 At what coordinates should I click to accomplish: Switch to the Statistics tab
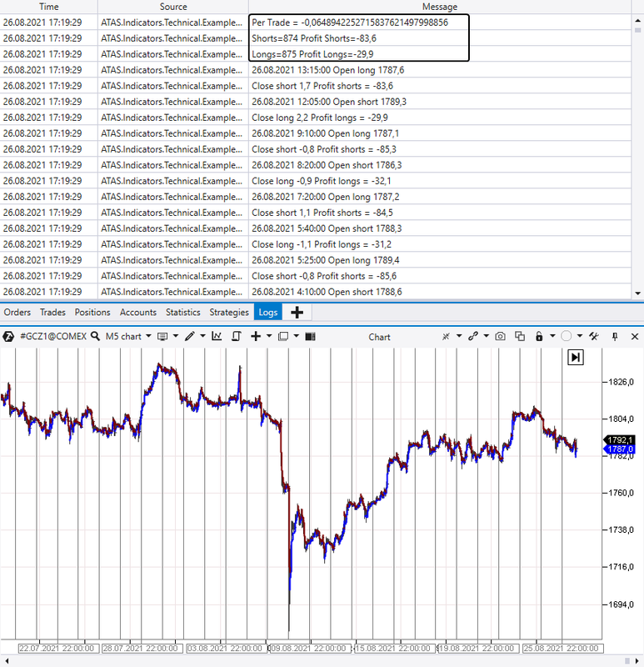[x=182, y=312]
